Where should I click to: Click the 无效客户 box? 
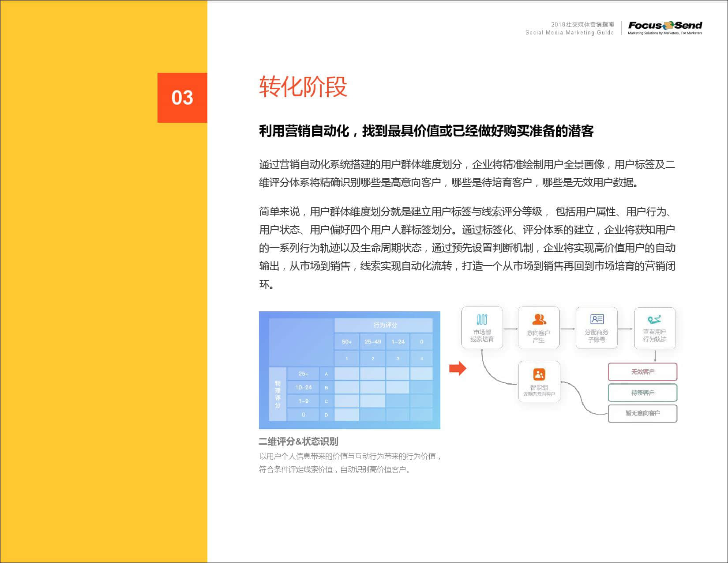pyautogui.click(x=642, y=372)
